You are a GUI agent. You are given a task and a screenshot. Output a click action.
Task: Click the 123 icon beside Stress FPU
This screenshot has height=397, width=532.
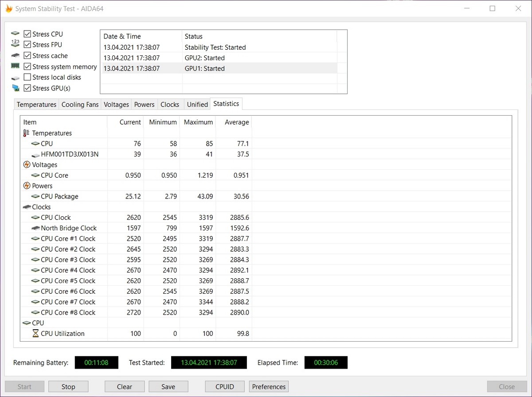[x=16, y=44]
